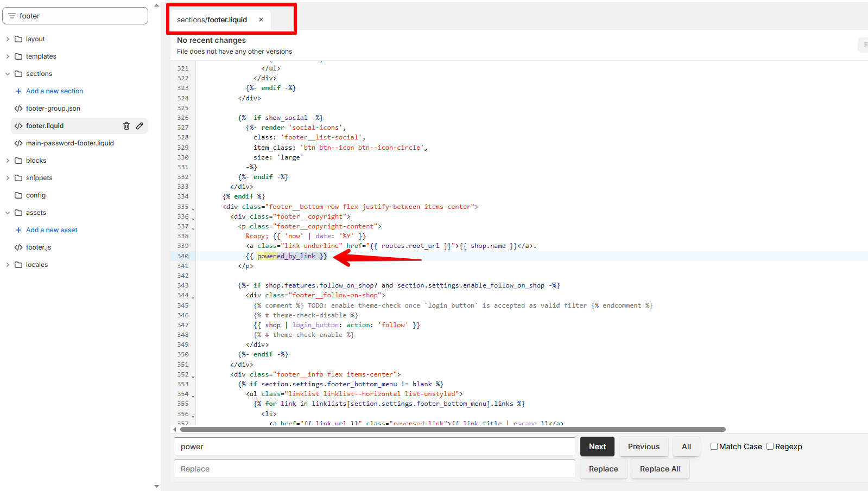Select footer.liquid in file tree
Image resolution: width=868 pixels, height=491 pixels.
45,126
